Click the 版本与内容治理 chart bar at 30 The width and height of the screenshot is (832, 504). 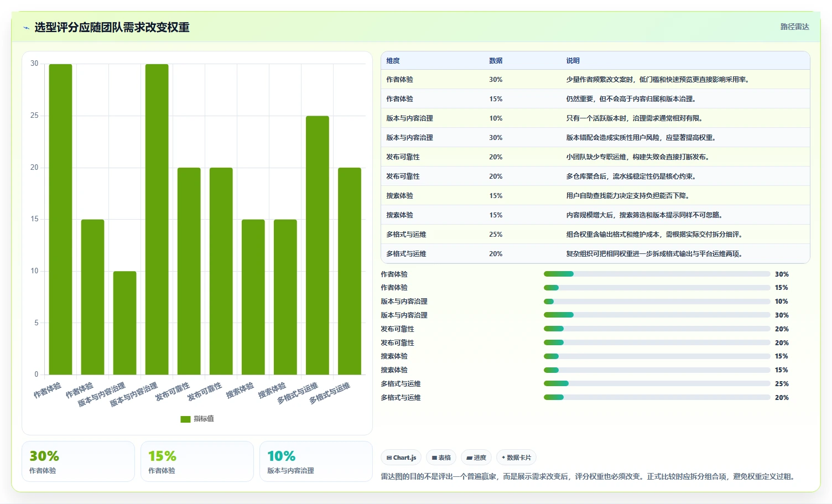pos(157,219)
